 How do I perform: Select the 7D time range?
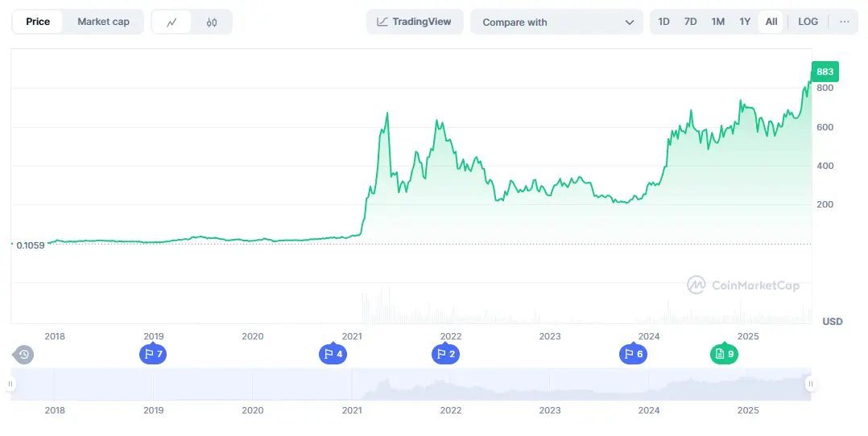[x=690, y=22]
